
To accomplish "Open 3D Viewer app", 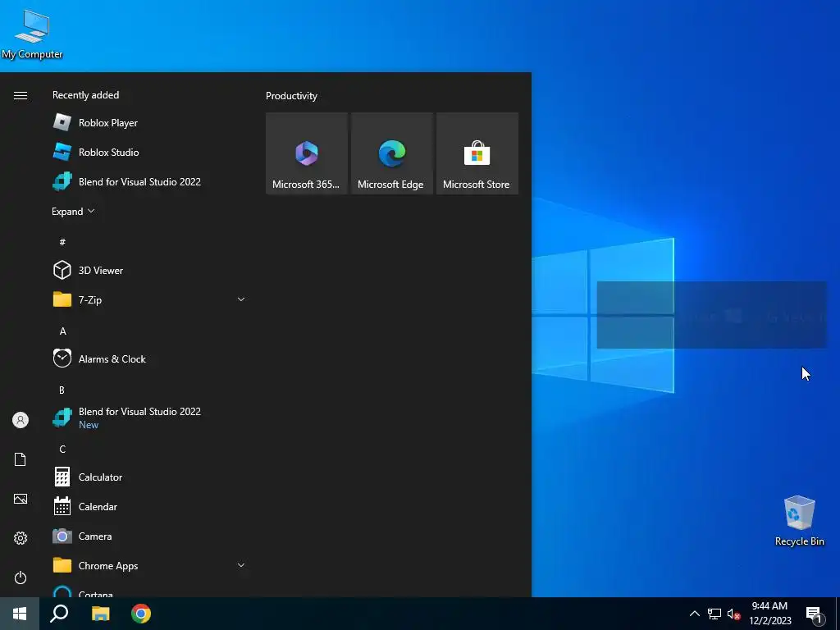I will click(149, 271).
